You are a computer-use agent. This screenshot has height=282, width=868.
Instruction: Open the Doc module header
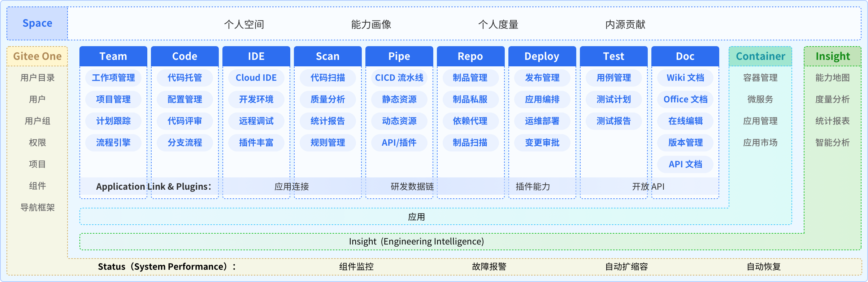[685, 56]
